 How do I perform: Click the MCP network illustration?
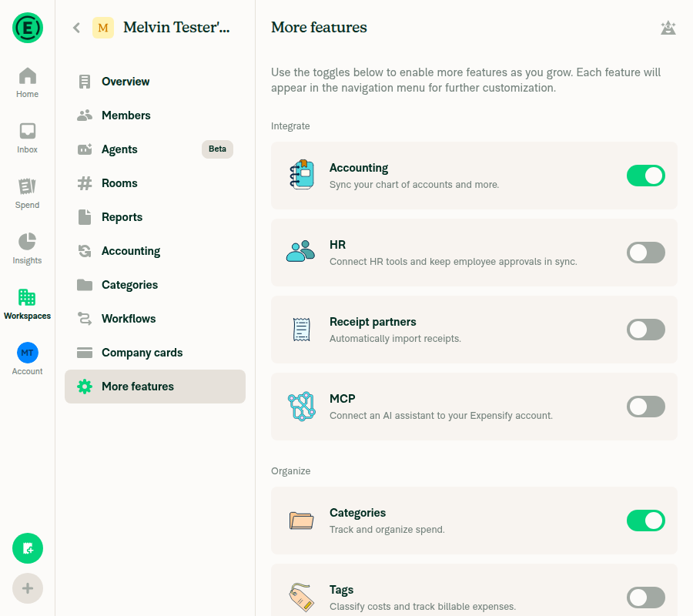(301, 406)
